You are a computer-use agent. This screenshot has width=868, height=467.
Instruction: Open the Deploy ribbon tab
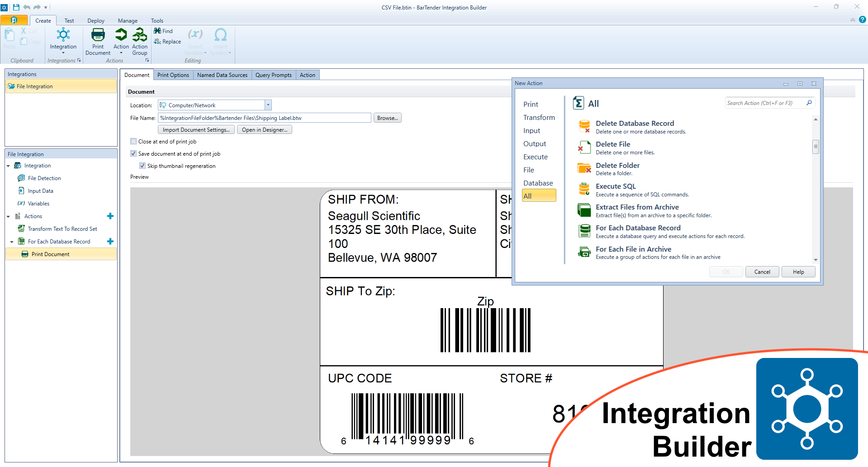(96, 20)
